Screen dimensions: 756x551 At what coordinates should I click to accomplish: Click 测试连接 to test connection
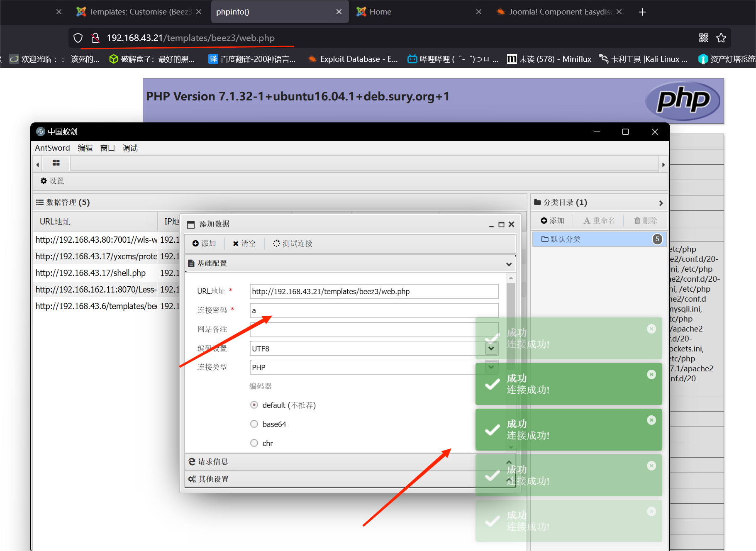tap(293, 244)
